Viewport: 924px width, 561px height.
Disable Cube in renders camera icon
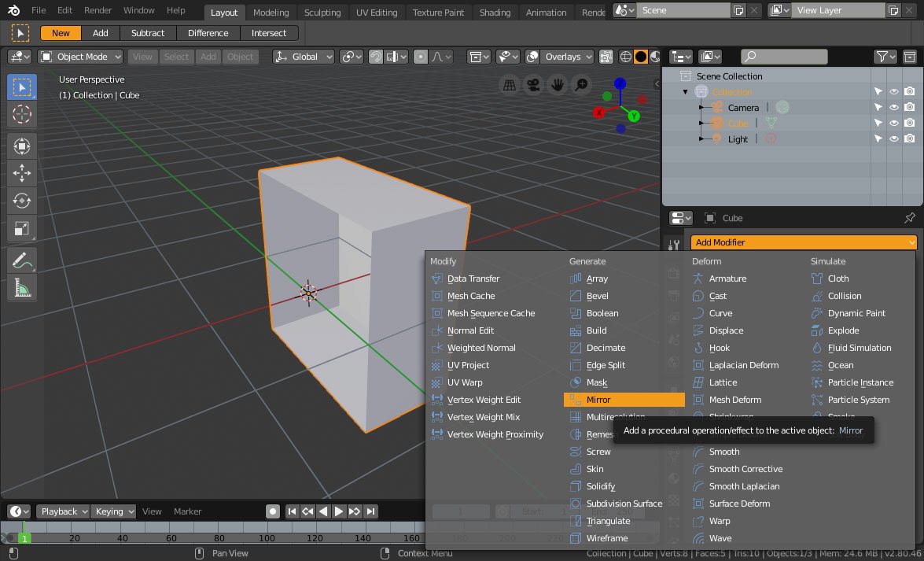910,124
